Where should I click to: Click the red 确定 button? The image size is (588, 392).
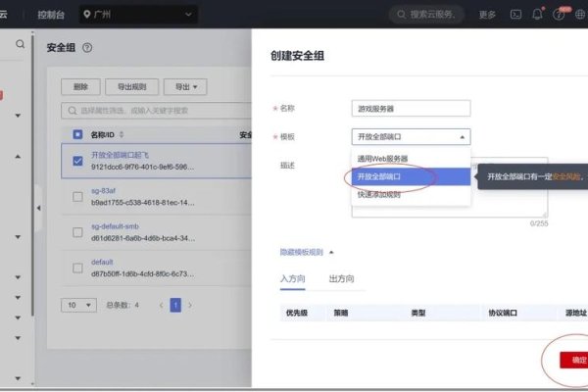coord(574,360)
